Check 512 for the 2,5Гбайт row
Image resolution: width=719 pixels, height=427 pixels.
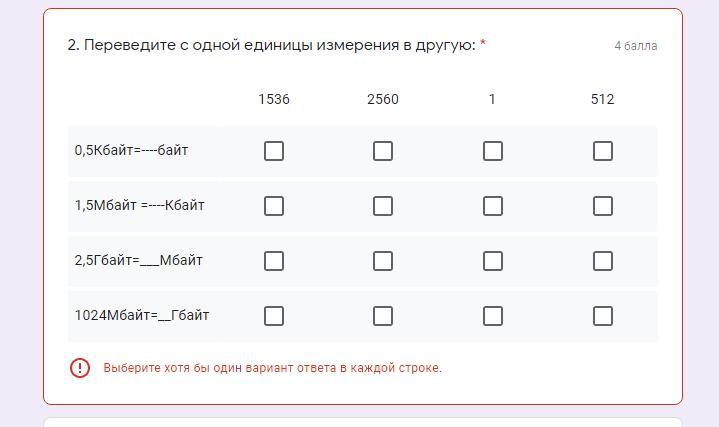602,261
